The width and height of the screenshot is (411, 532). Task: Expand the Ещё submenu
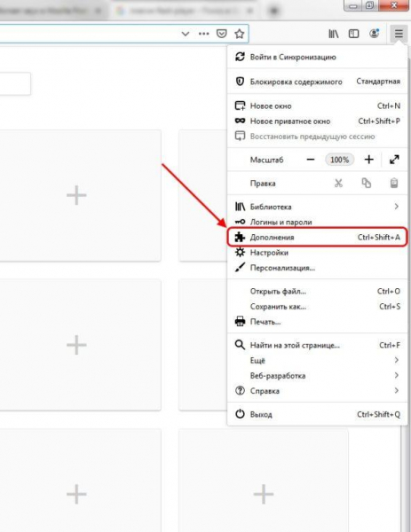coord(317,360)
